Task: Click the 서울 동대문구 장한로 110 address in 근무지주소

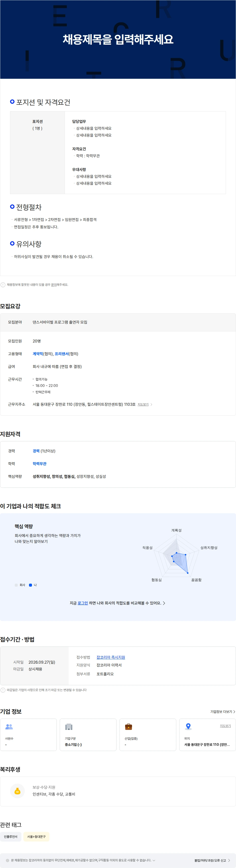Action: point(84,404)
